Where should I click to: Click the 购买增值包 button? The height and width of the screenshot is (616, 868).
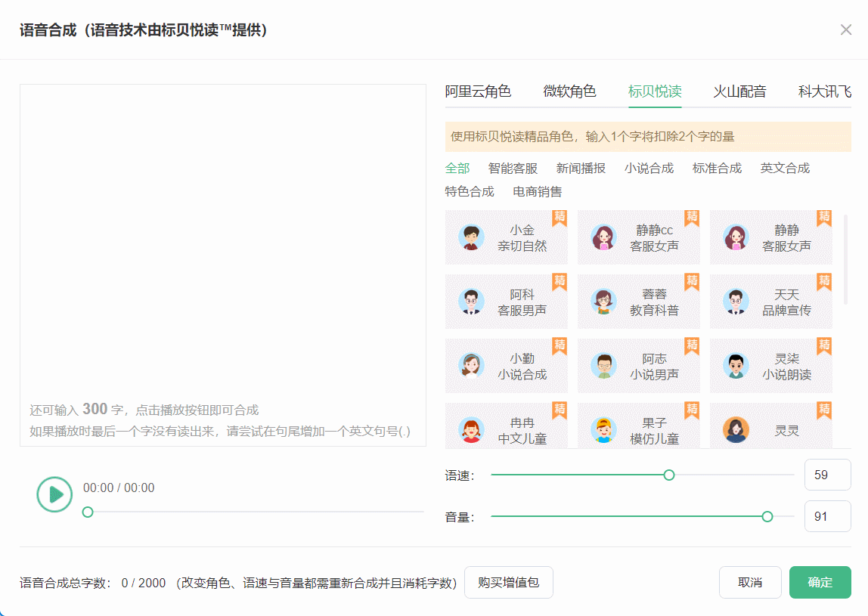(x=509, y=582)
